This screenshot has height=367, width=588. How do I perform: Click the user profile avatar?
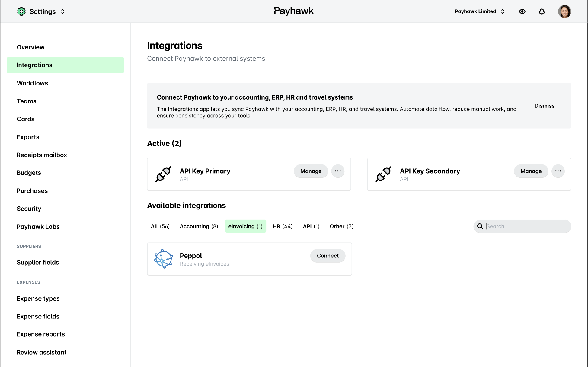564,11
